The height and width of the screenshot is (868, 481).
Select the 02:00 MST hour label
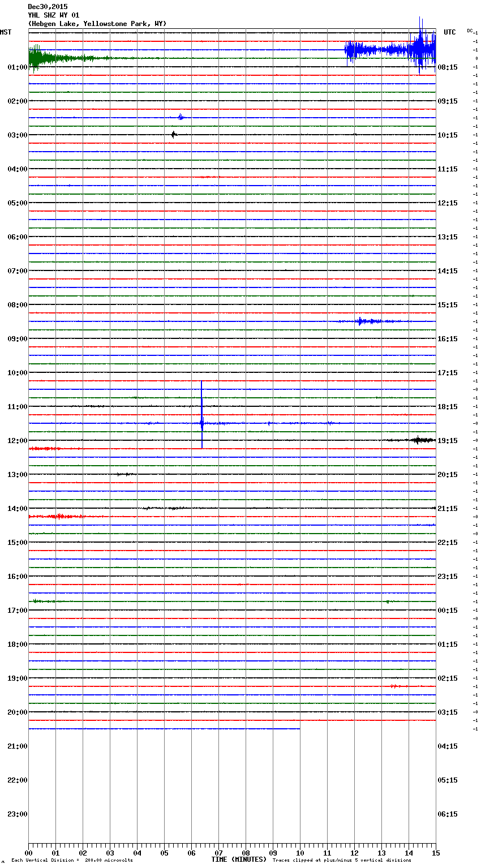click(x=18, y=101)
